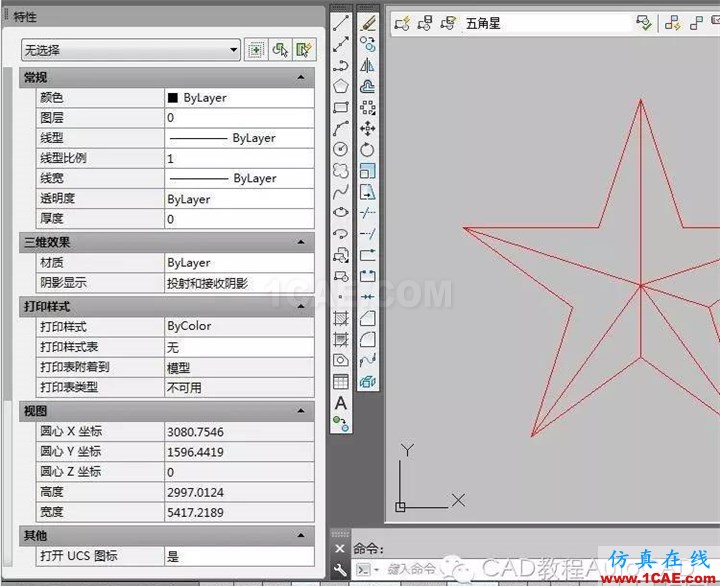Viewport: 720px width, 586px height.
Task: Collapse the 三维效果 section
Action: pyautogui.click(x=301, y=242)
